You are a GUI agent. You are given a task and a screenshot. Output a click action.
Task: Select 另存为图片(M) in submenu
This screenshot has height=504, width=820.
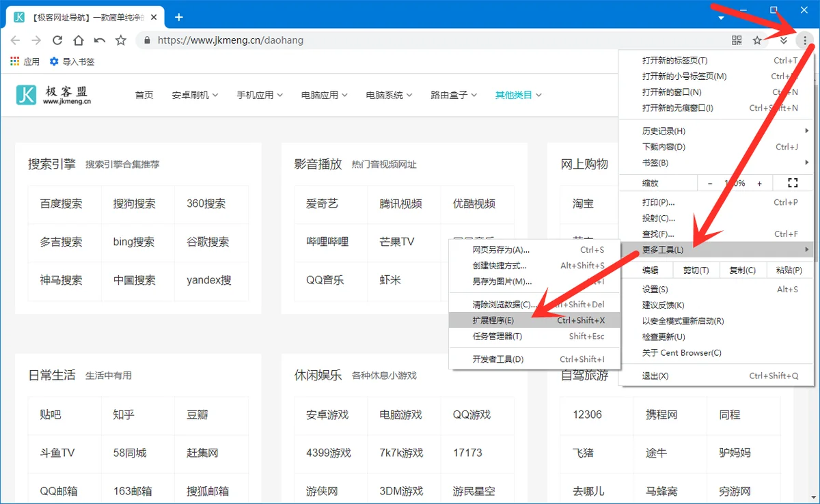tap(534, 281)
